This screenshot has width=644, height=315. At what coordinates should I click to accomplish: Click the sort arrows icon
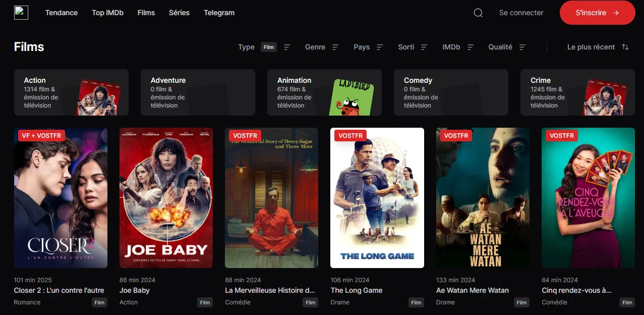(625, 47)
